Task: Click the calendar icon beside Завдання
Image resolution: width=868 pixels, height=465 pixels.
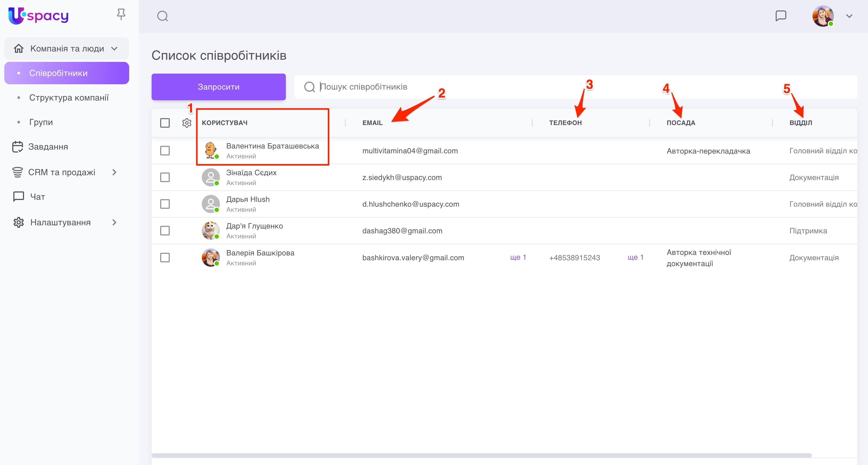Action: [18, 146]
